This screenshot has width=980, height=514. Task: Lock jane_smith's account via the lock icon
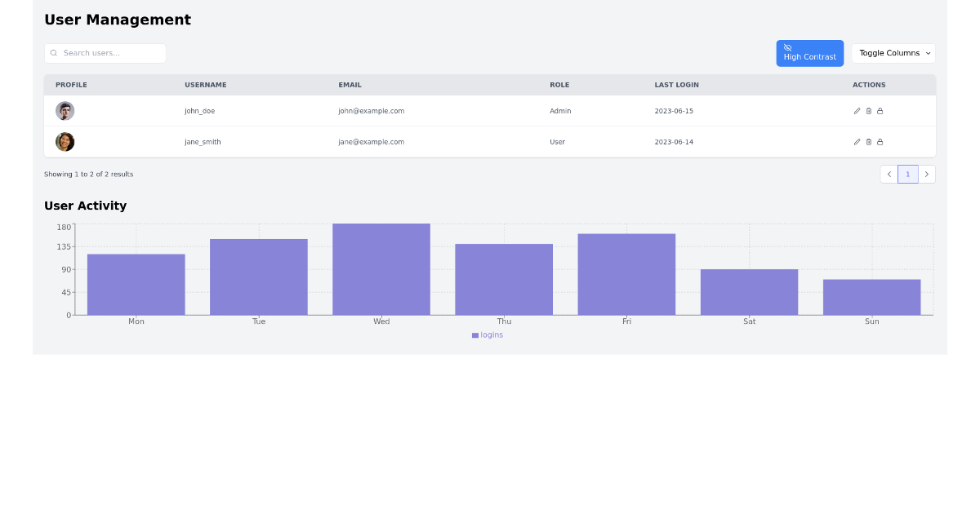[880, 142]
